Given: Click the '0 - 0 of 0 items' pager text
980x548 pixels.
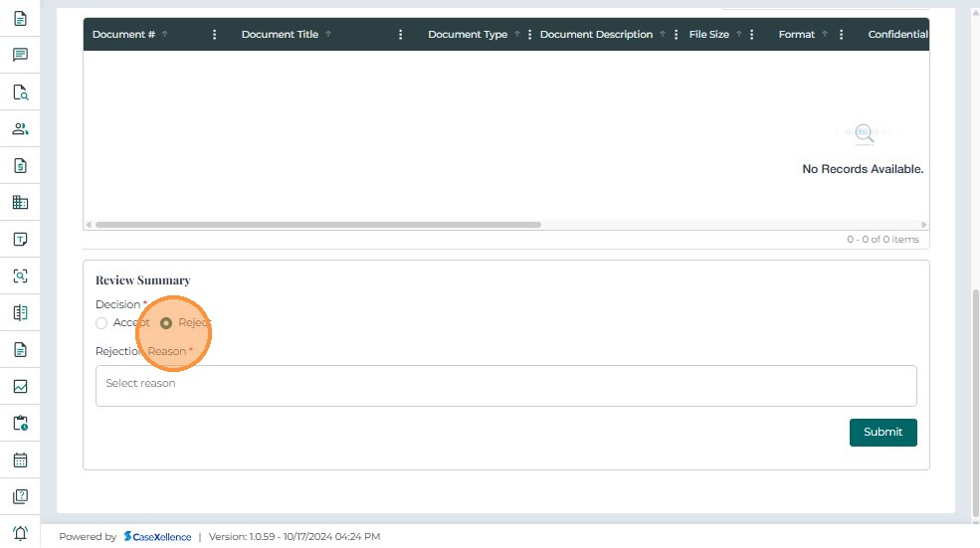Looking at the screenshot, I should [882, 240].
